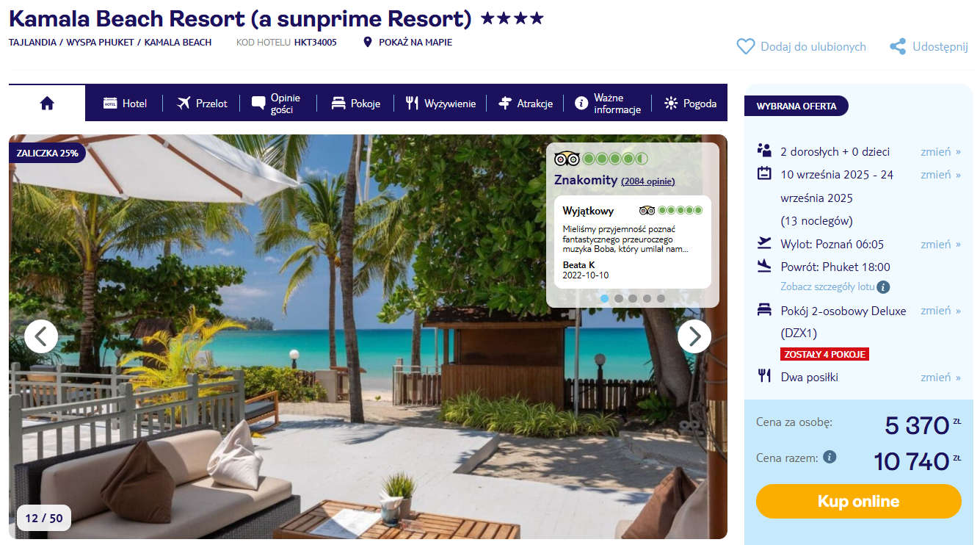Switch to the Pogoda tab
This screenshot has width=980, height=545.
[x=690, y=104]
